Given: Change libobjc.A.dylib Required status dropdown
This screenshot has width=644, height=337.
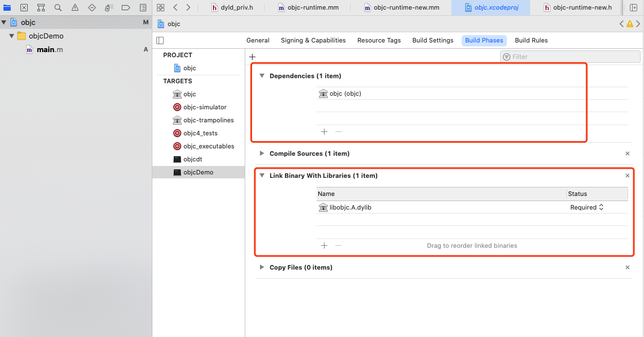Looking at the screenshot, I should click(587, 207).
